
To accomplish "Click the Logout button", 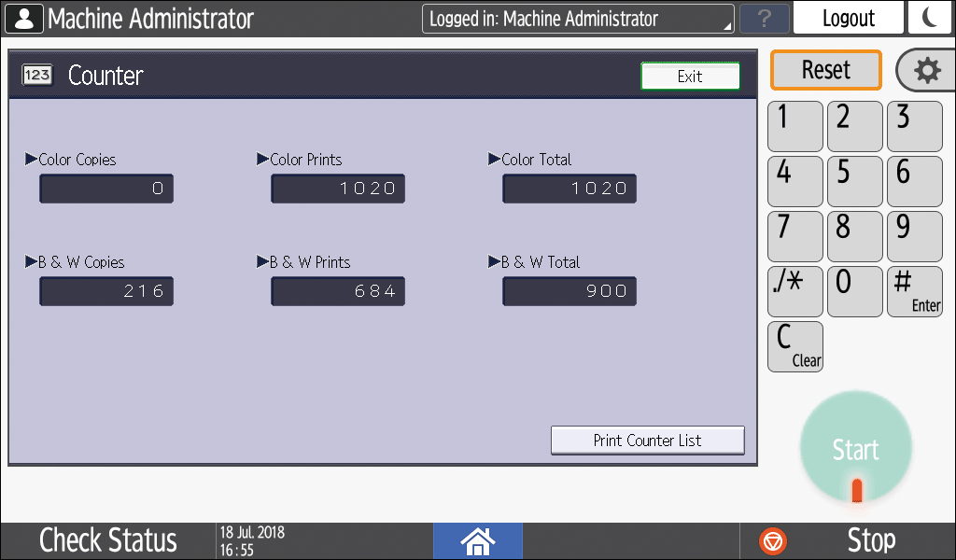I will 848,18.
